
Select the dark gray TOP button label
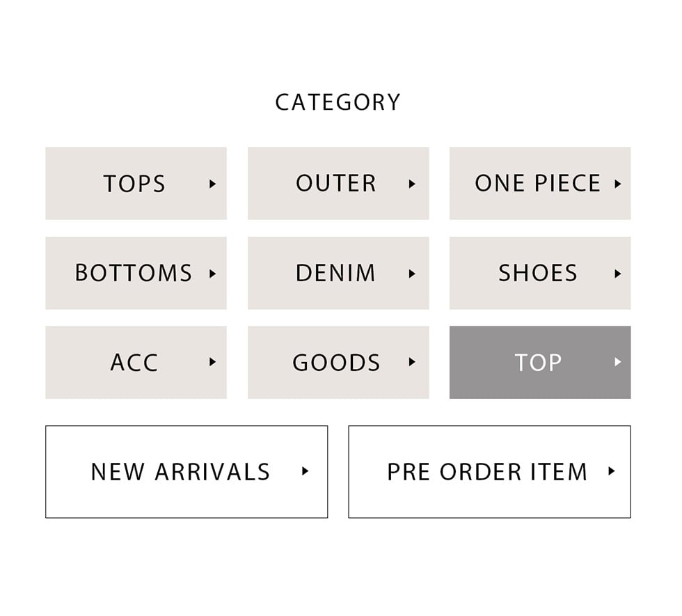coord(538,363)
